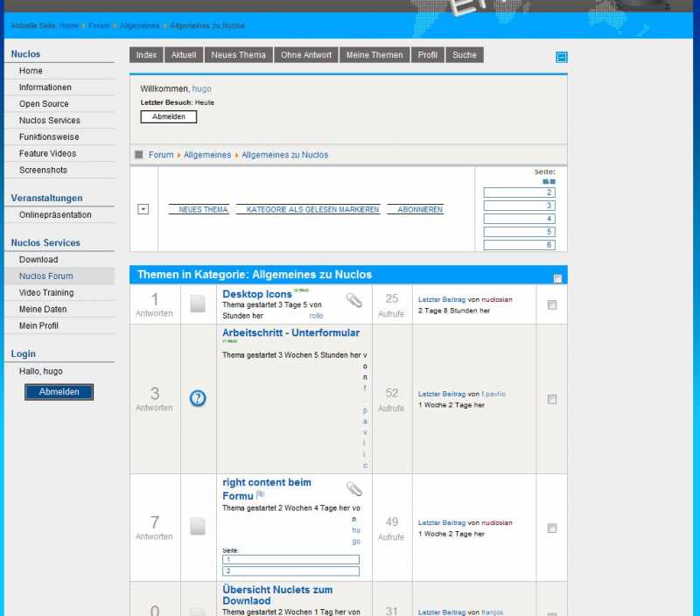Open the dropdown arrow beside NEUES THEMA
The height and width of the screenshot is (616, 700).
point(143,209)
